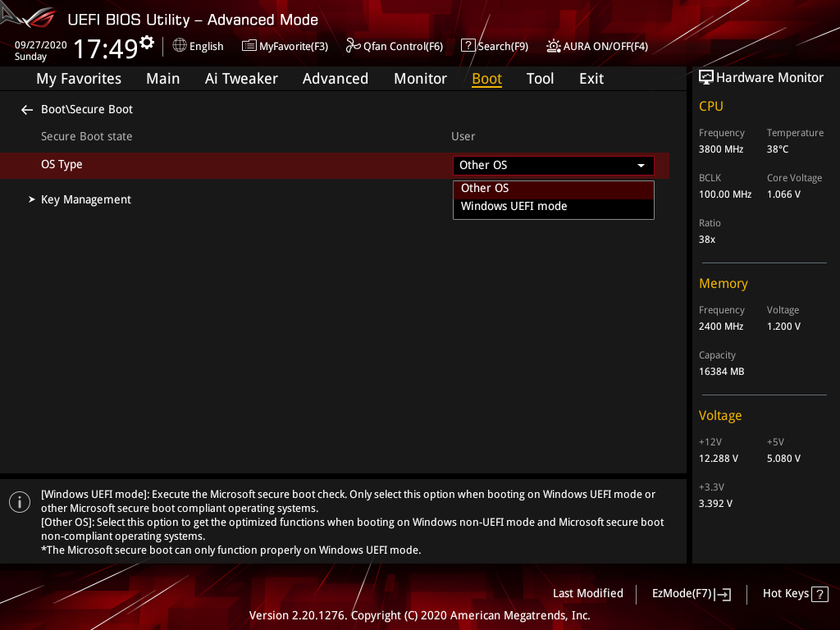This screenshot has width=840, height=630.
Task: Open Tool tab
Action: [540, 79]
